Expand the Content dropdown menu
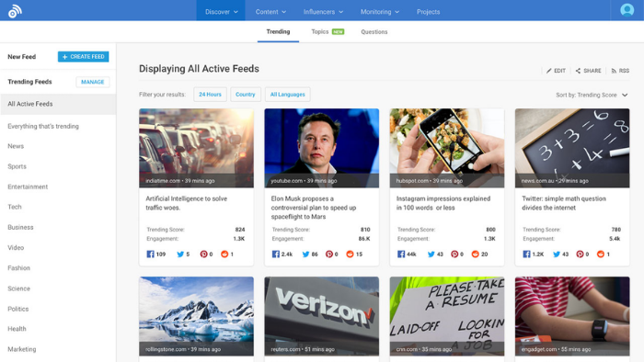 click(x=270, y=12)
